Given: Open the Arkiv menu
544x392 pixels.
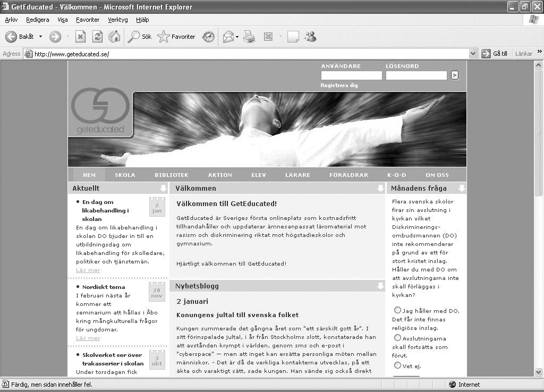Looking at the screenshot, I should point(11,20).
